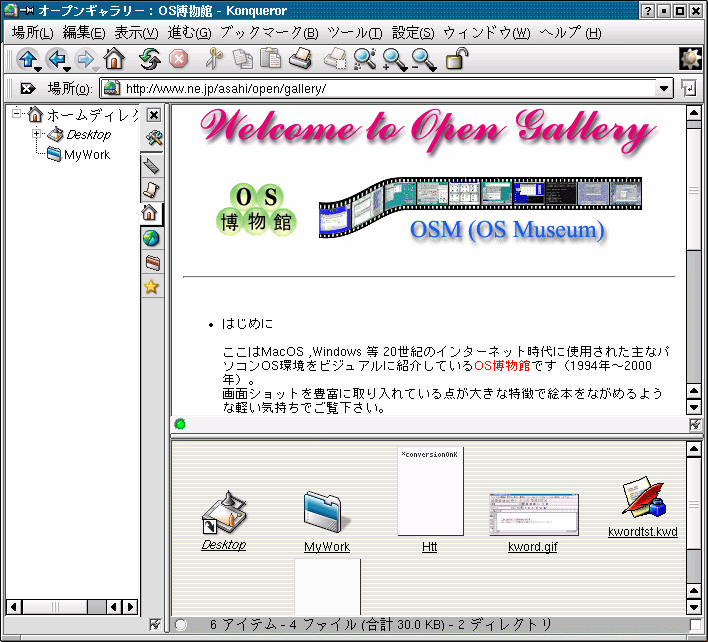708x642 pixels.
Task: Open sidebar bookmarks star tab
Action: pyautogui.click(x=151, y=287)
